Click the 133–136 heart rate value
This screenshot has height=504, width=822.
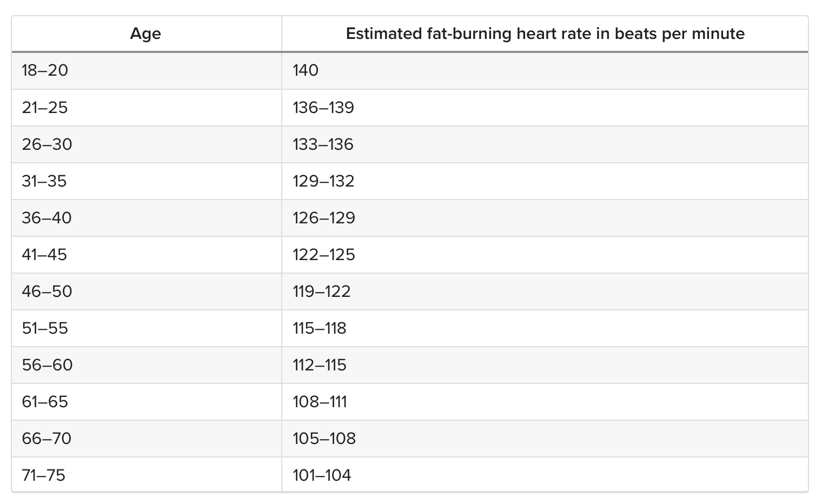(x=323, y=144)
